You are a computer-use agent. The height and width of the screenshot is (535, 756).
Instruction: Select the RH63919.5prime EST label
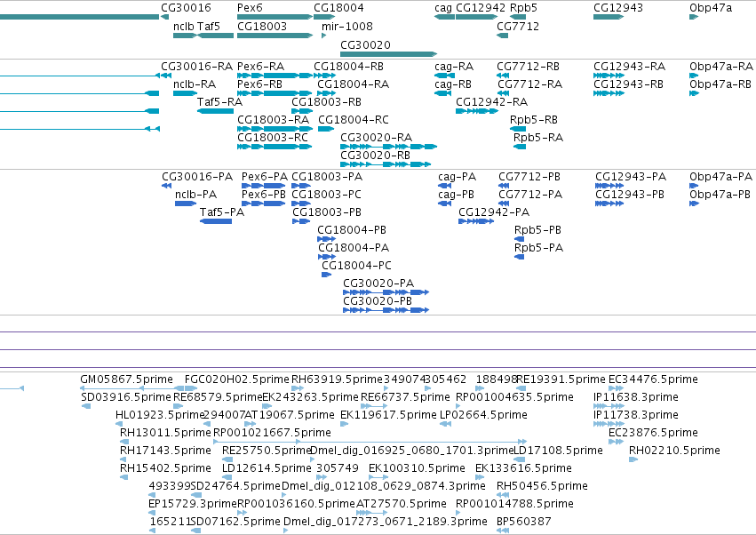(337, 379)
